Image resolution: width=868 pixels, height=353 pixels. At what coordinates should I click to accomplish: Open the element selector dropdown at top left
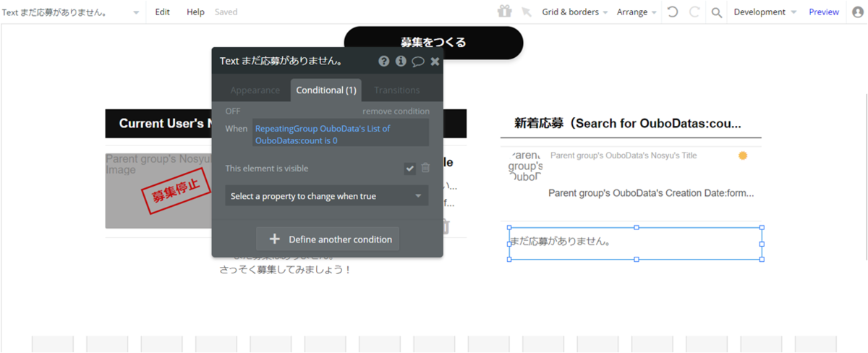71,12
